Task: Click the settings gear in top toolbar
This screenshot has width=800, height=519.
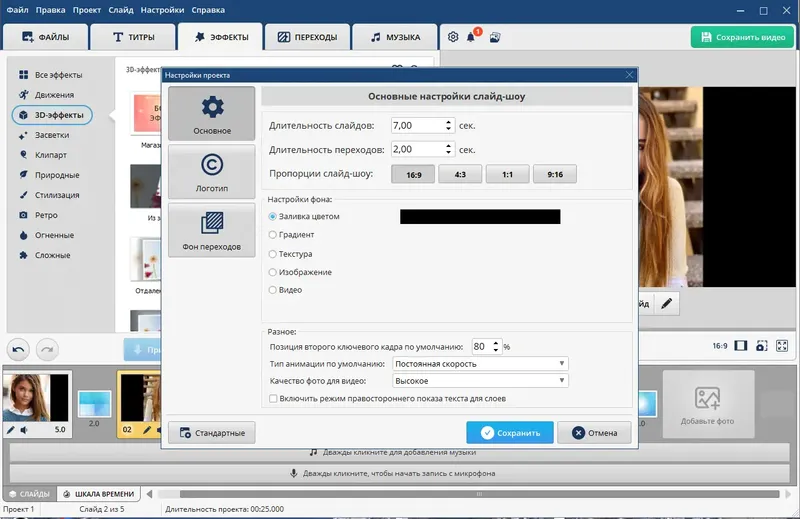Action: 453,37
